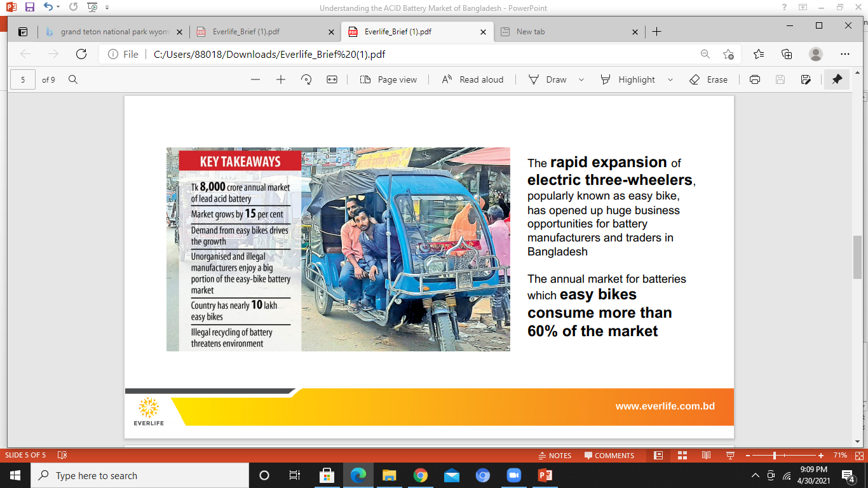Close the New tab tab
Viewport: 868px width, 488px height.
point(635,32)
